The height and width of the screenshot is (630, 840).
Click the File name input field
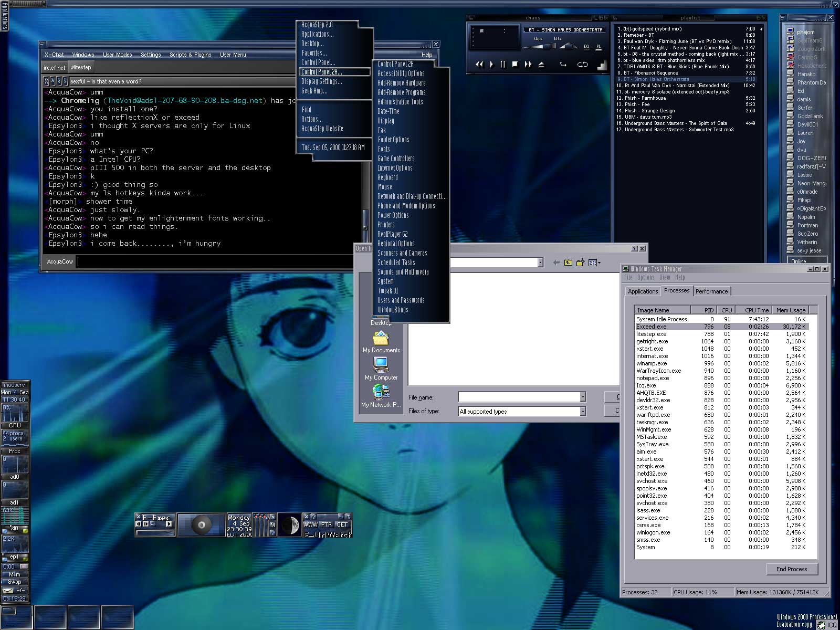(x=519, y=397)
